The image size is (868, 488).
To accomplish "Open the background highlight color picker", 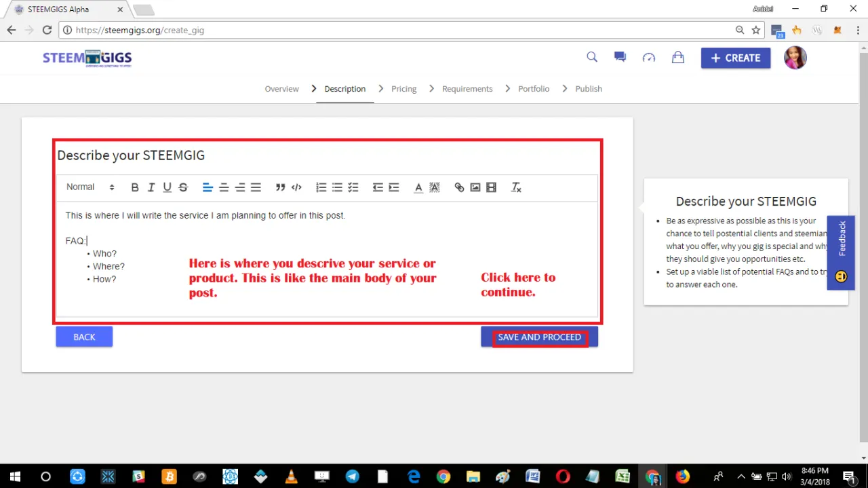I will click(x=435, y=187).
